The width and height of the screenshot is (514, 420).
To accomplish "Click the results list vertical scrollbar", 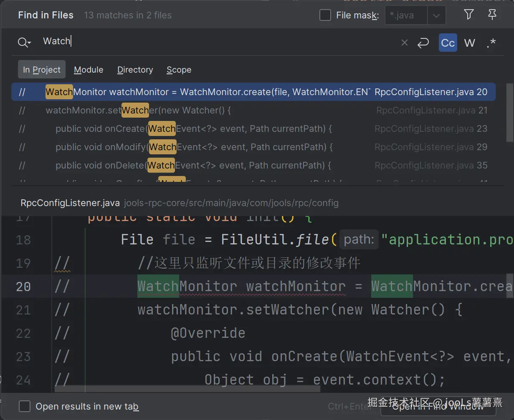I will [509, 113].
